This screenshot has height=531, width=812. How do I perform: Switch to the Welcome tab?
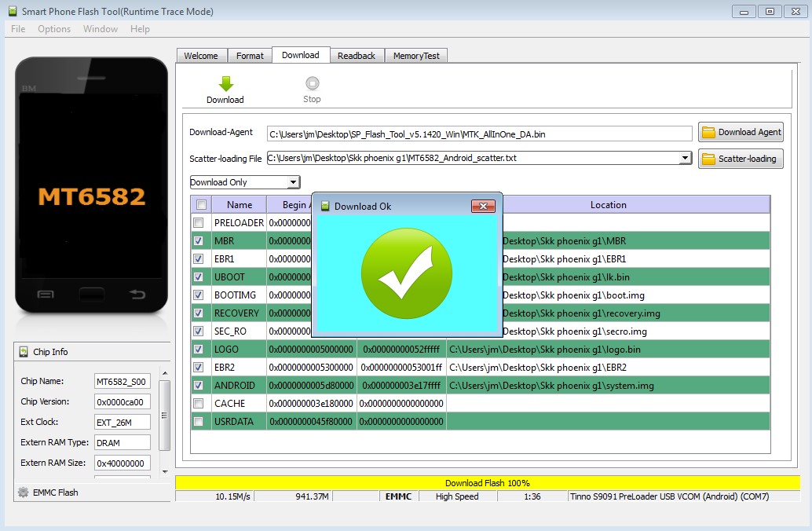[201, 56]
